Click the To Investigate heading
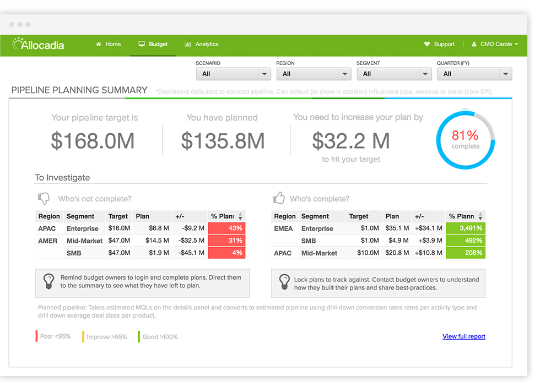551x392 pixels. [x=62, y=177]
